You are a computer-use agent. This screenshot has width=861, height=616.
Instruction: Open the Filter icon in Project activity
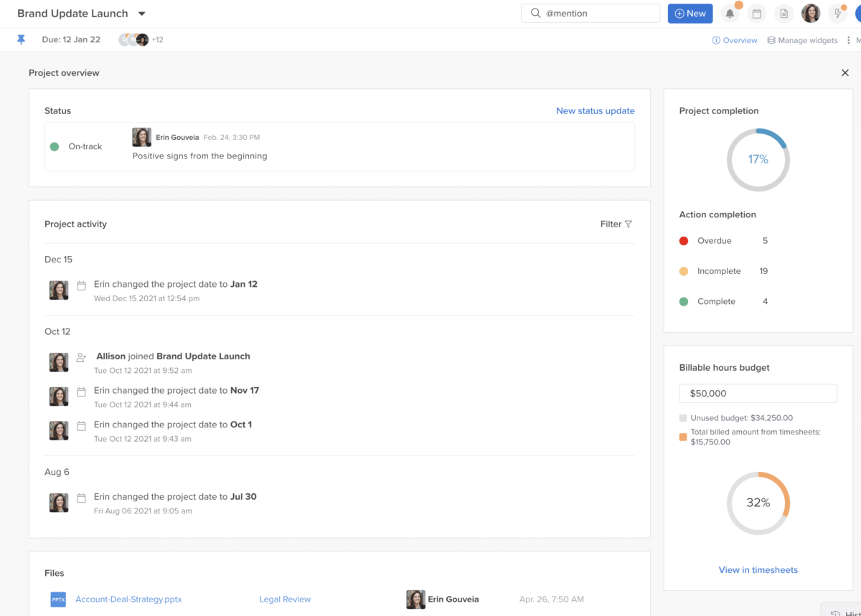(x=629, y=224)
